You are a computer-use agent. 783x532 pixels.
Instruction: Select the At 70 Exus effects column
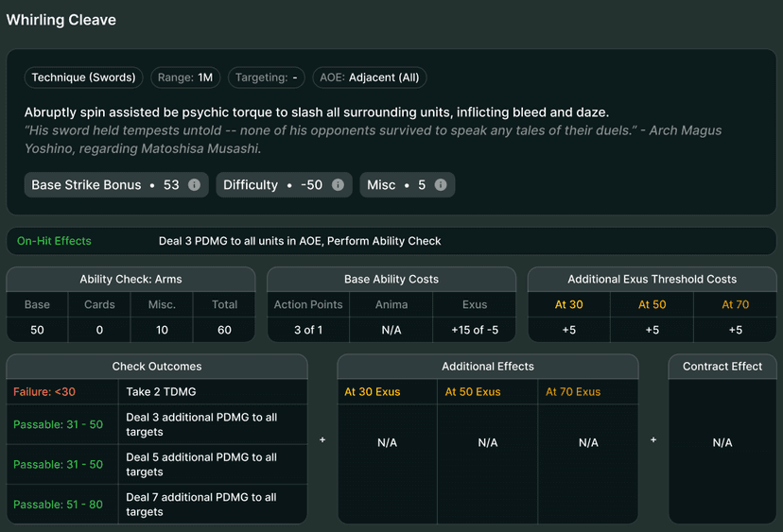click(588, 392)
